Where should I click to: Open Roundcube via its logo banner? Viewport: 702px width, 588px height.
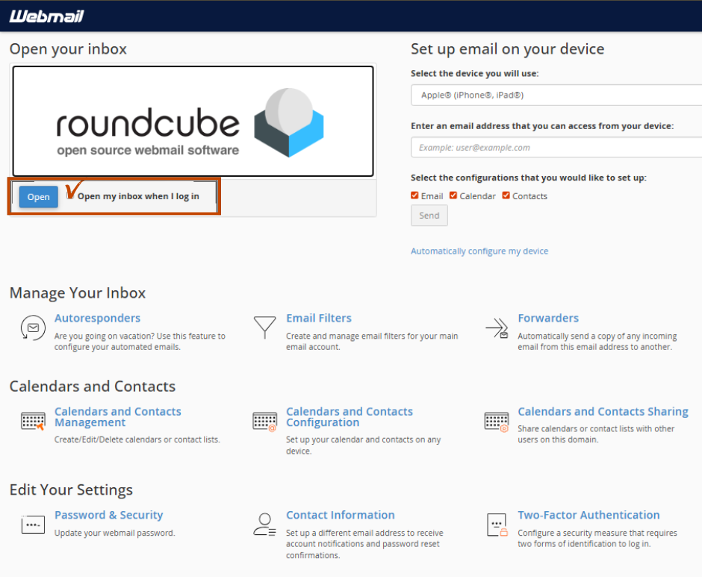click(193, 121)
